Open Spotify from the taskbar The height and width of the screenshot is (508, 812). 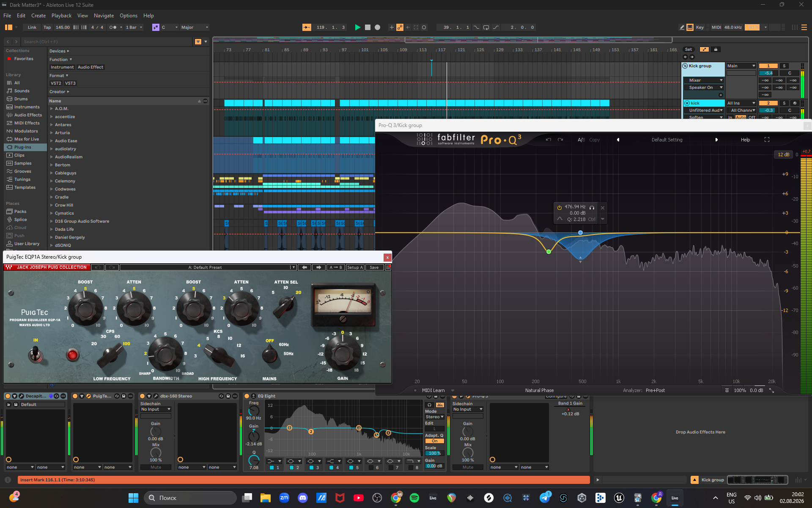coord(414,498)
